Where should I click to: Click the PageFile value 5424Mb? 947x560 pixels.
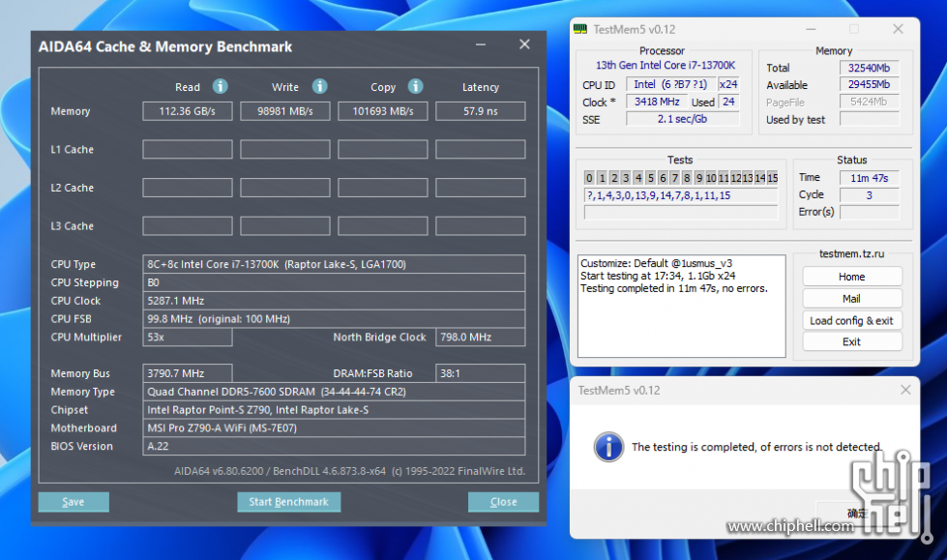pyautogui.click(x=869, y=103)
